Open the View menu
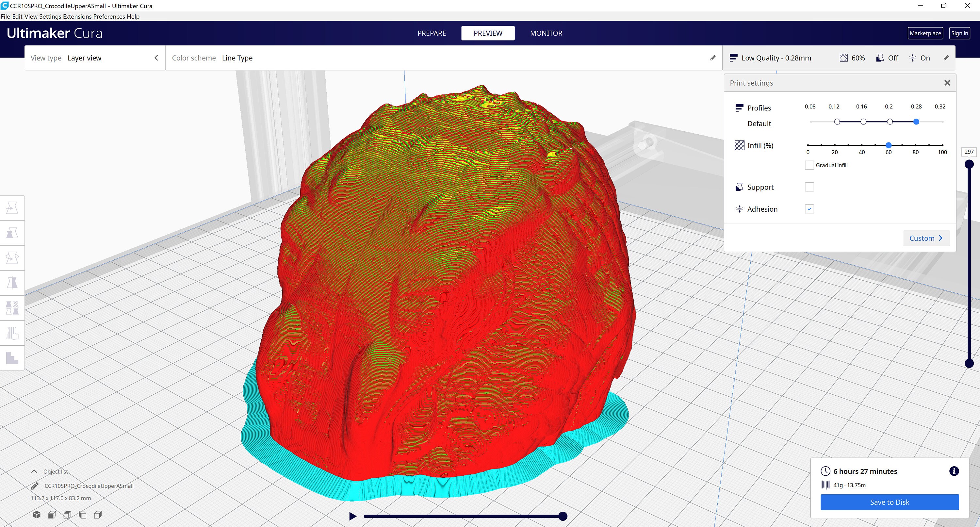The image size is (980, 527). pos(31,16)
